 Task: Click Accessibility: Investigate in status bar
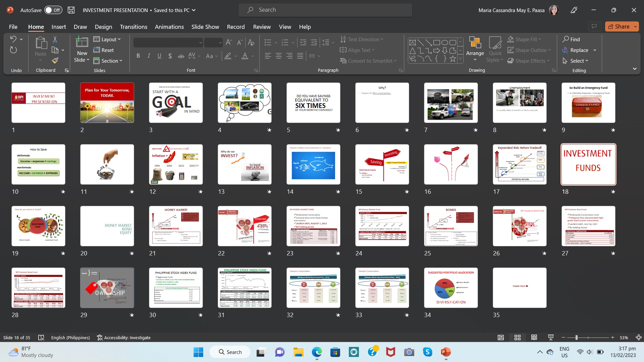click(123, 338)
